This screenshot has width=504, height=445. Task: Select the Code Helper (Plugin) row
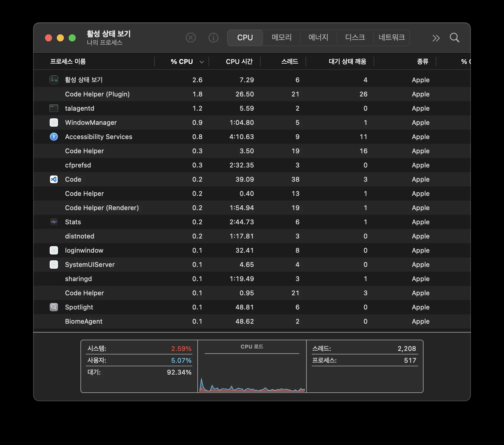tap(252, 94)
